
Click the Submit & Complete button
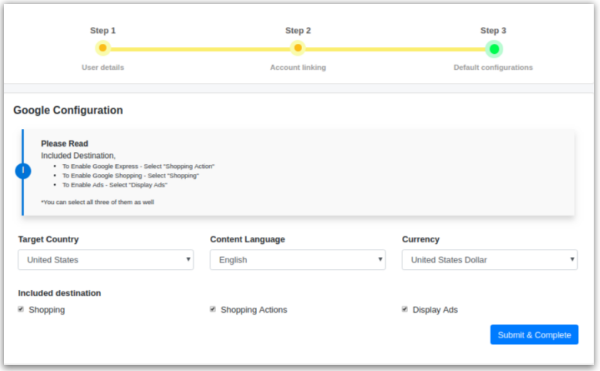534,335
